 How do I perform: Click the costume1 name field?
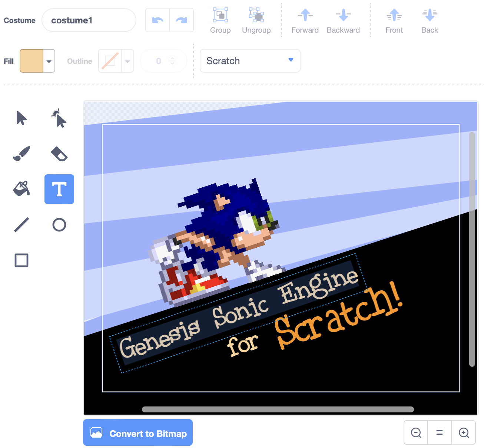coord(89,20)
